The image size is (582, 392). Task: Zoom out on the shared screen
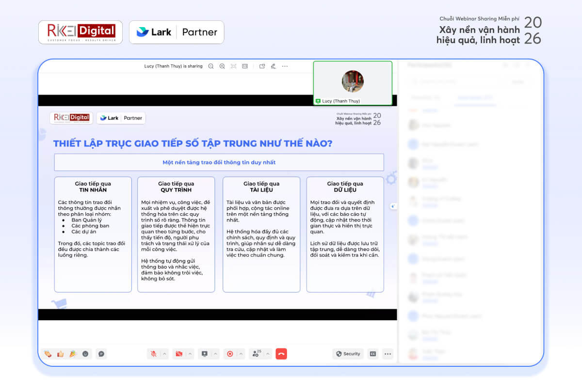(211, 66)
